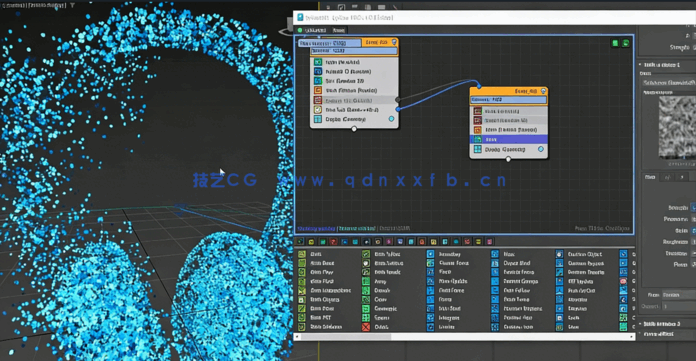
Task: Click the noise texture preview thumbnail
Action: (x=677, y=128)
